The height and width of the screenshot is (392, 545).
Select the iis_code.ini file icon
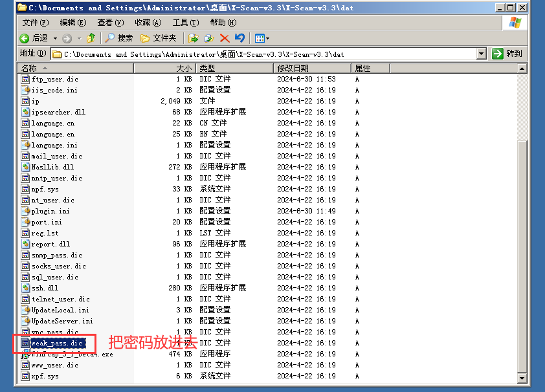pos(25,91)
